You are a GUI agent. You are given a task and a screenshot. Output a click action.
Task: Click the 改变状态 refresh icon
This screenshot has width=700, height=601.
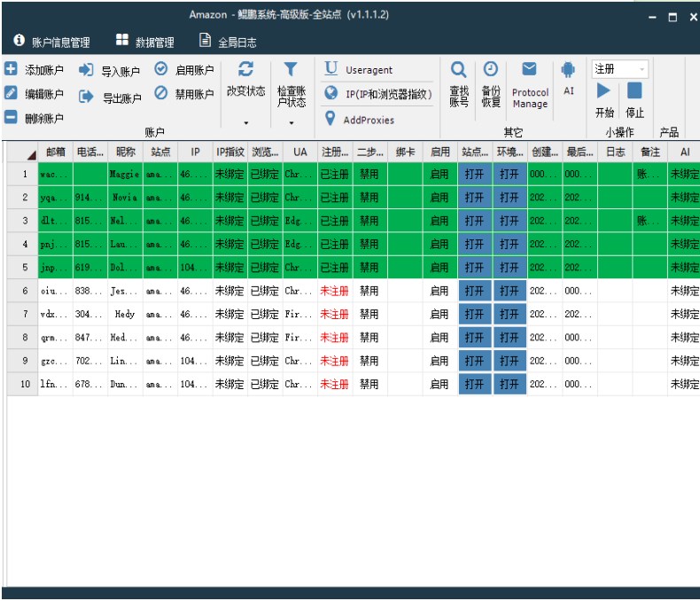click(x=245, y=69)
